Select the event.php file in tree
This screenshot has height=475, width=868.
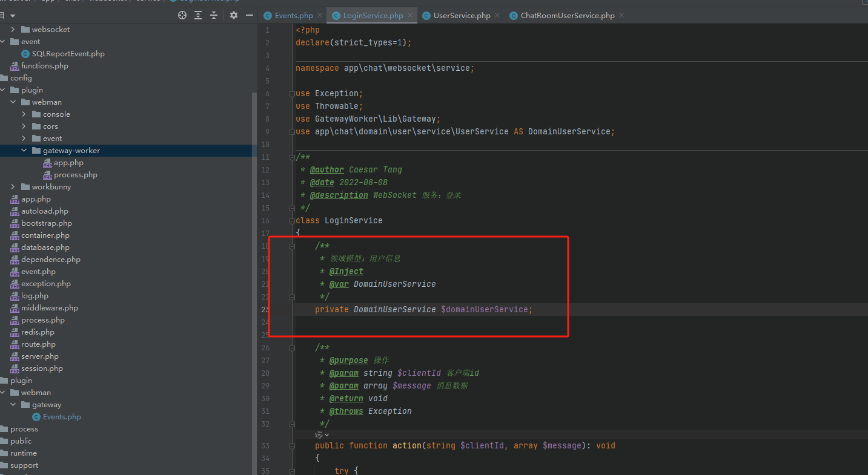pos(38,272)
